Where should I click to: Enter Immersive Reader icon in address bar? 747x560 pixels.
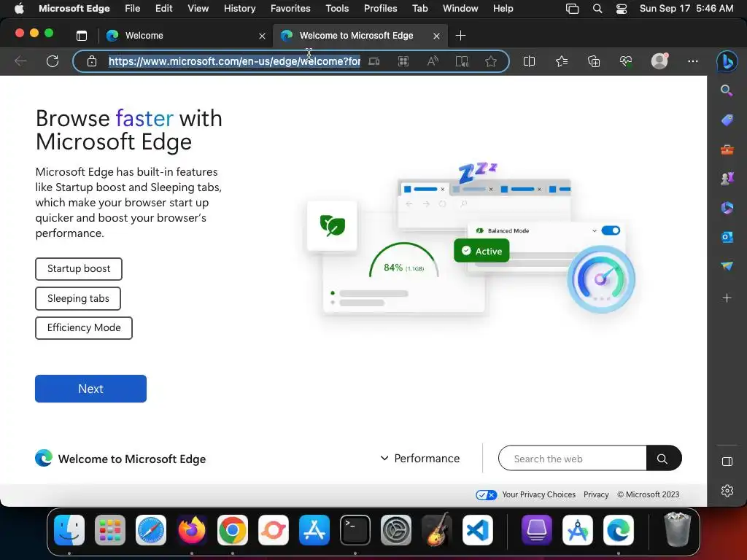point(462,61)
